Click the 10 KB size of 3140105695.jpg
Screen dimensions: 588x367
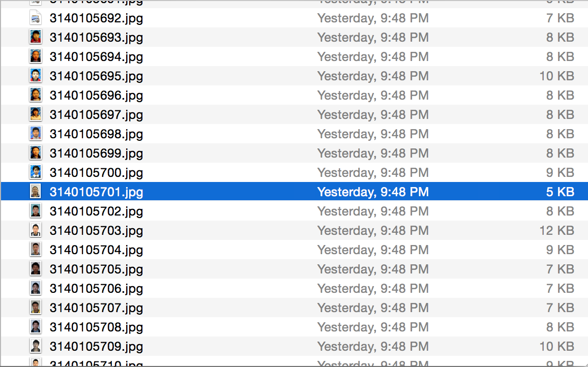(x=557, y=76)
